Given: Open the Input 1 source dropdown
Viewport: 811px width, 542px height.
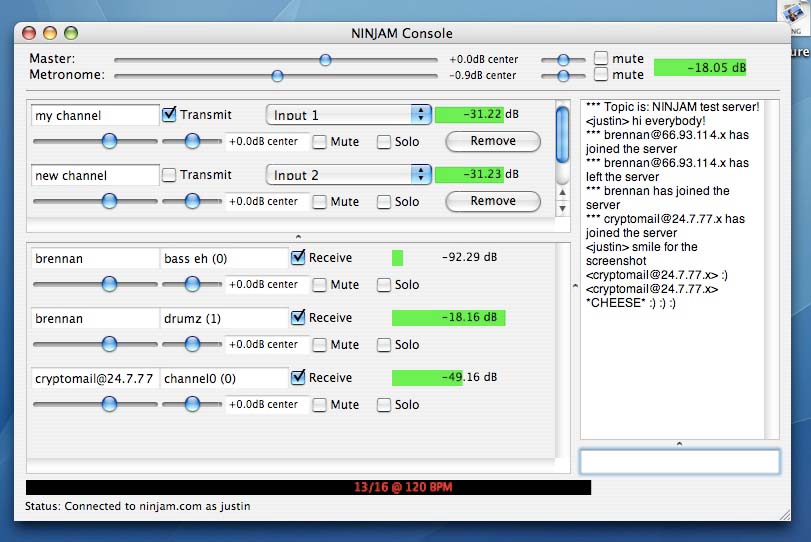Looking at the screenshot, I should 348,115.
